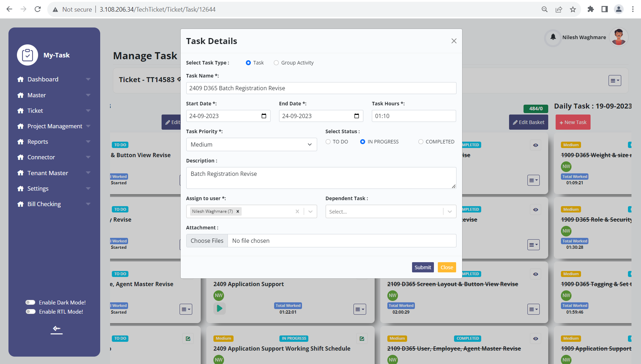This screenshot has height=364, width=641.
Task: Close the Task Details dialog with the X
Action: pyautogui.click(x=454, y=41)
